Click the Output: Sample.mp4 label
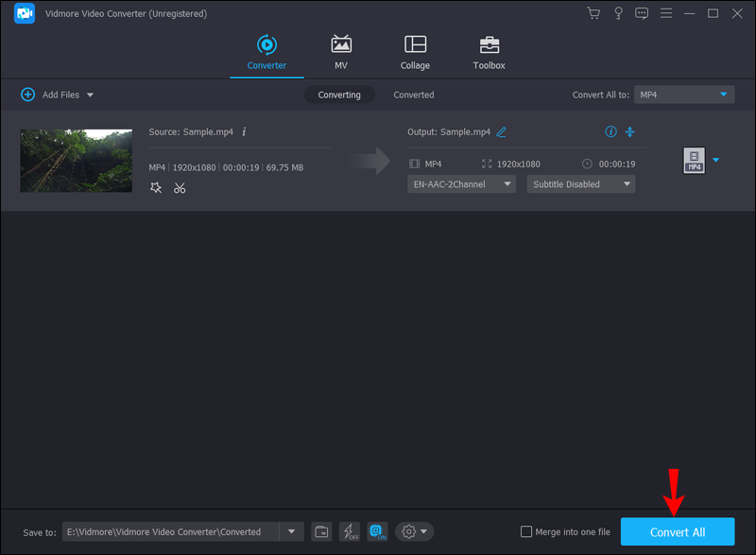This screenshot has width=756, height=555. tap(449, 131)
